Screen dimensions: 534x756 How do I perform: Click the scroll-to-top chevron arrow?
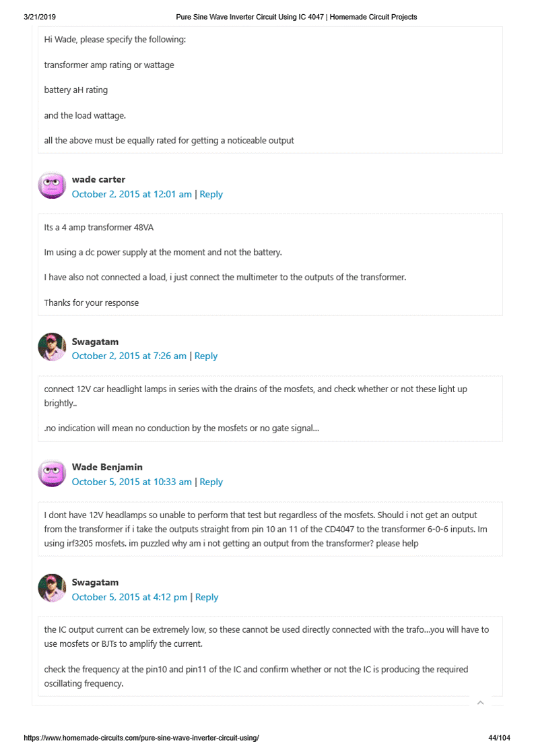[480, 703]
